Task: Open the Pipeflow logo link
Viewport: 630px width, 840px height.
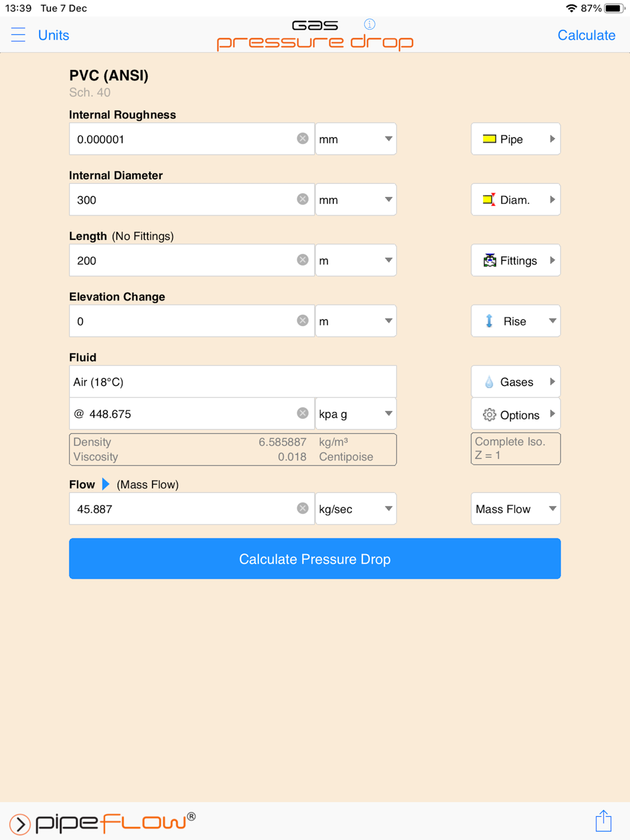Action: pyautogui.click(x=103, y=822)
